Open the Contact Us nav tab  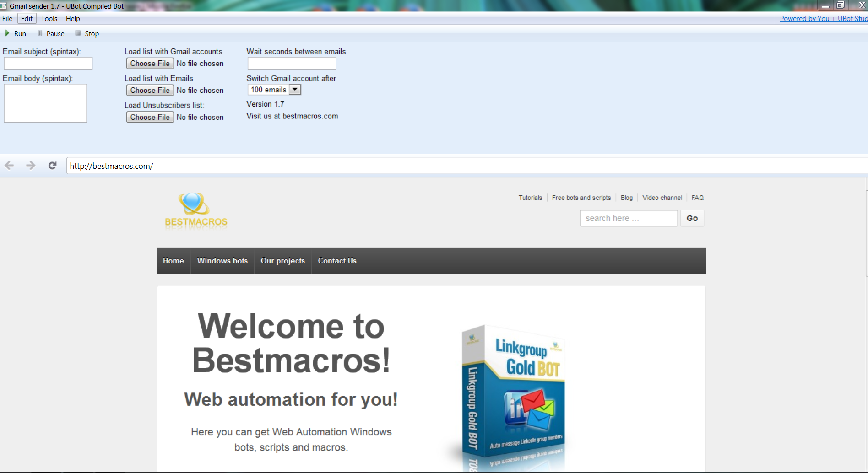(337, 261)
